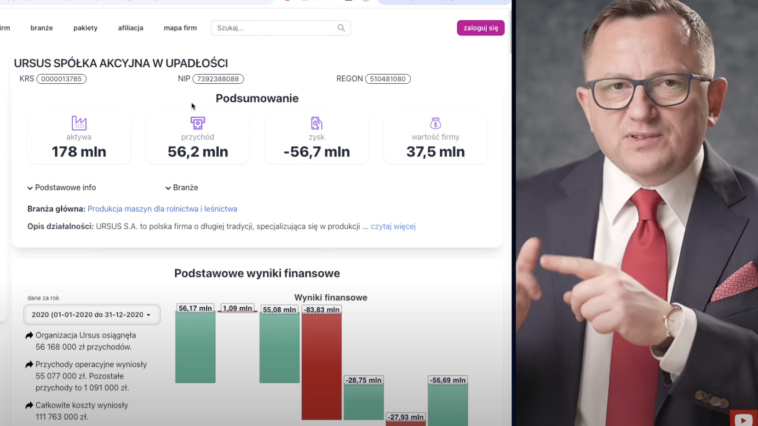This screenshot has height=426, width=758.
Task: Click the arrow icon beside Organizacja Ursus
Action: [29, 335]
